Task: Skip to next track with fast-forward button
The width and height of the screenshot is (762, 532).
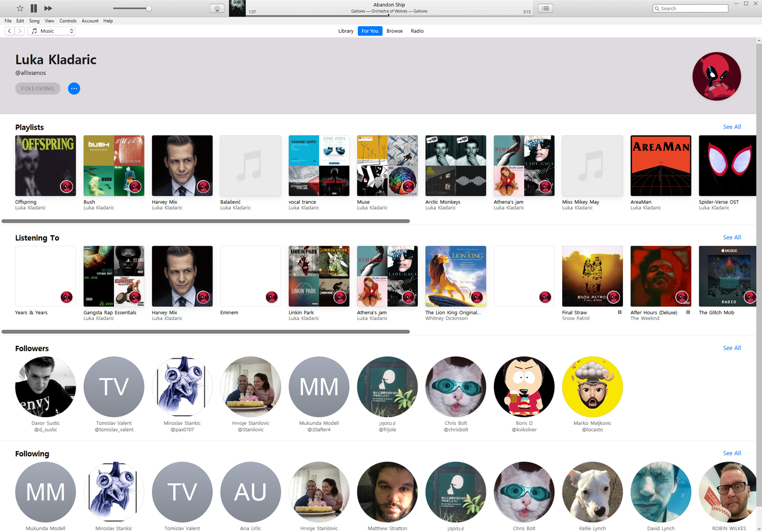Action: (x=48, y=8)
